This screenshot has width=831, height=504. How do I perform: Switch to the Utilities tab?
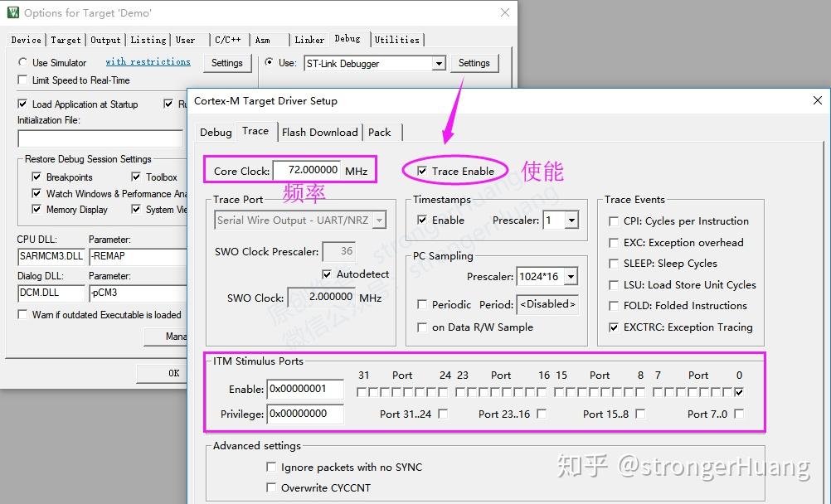click(397, 39)
